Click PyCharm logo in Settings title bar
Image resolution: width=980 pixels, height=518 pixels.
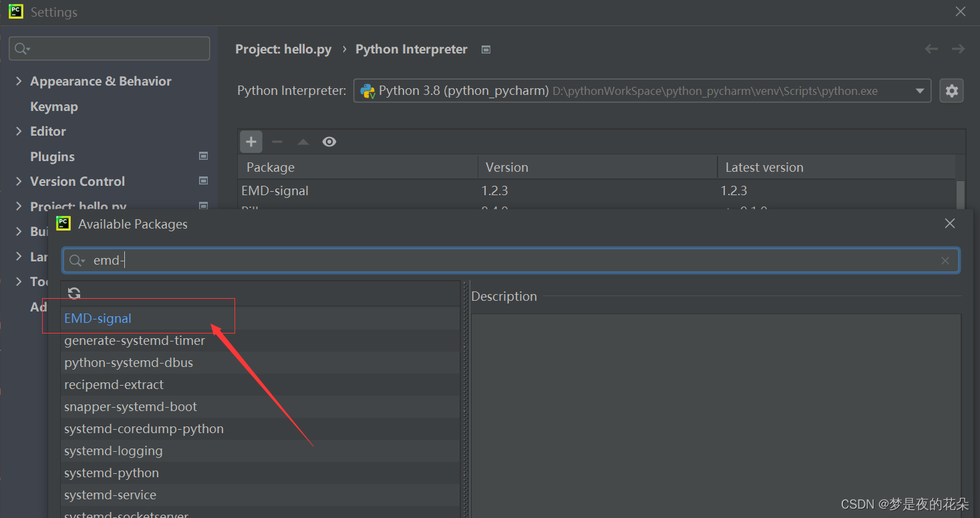[15, 11]
